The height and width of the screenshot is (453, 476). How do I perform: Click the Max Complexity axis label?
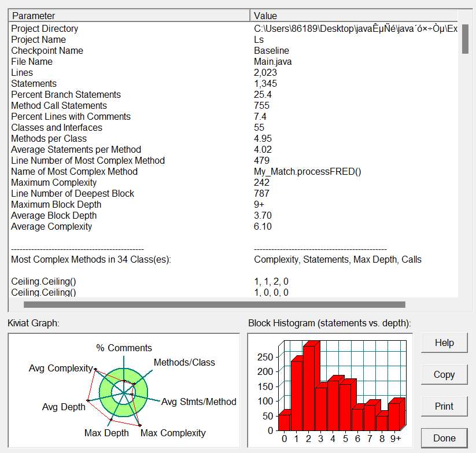[x=173, y=433]
